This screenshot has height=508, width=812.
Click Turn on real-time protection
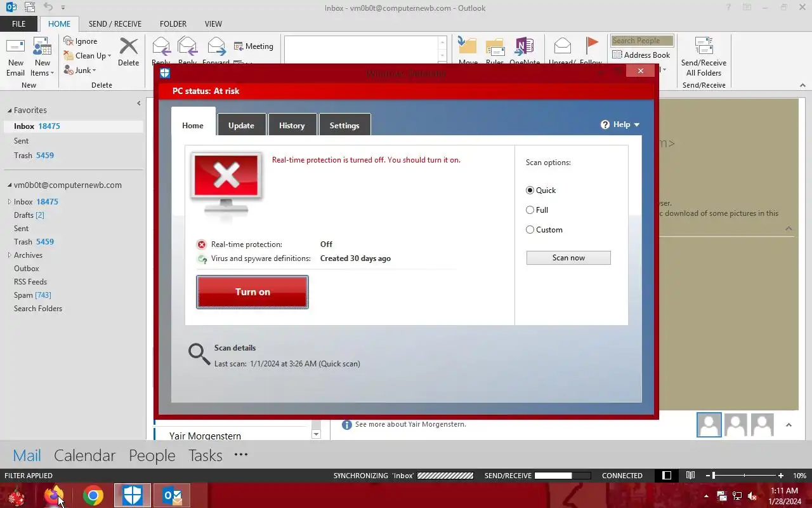252,292
